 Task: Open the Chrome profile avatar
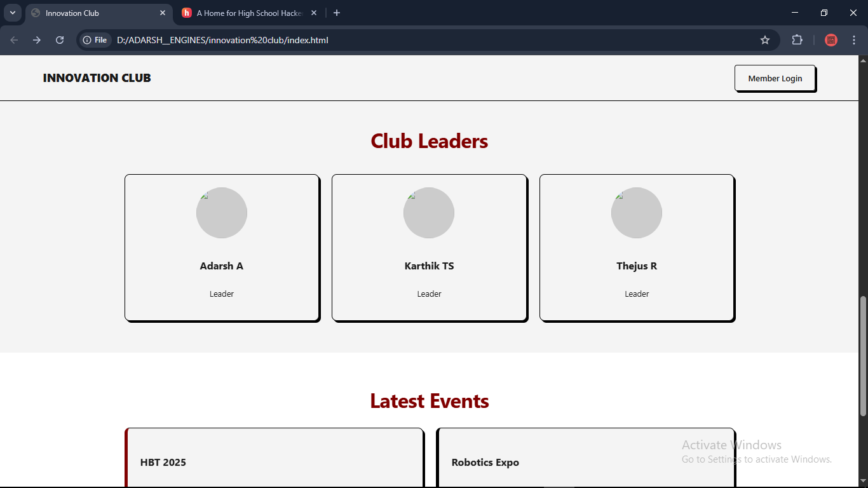831,40
